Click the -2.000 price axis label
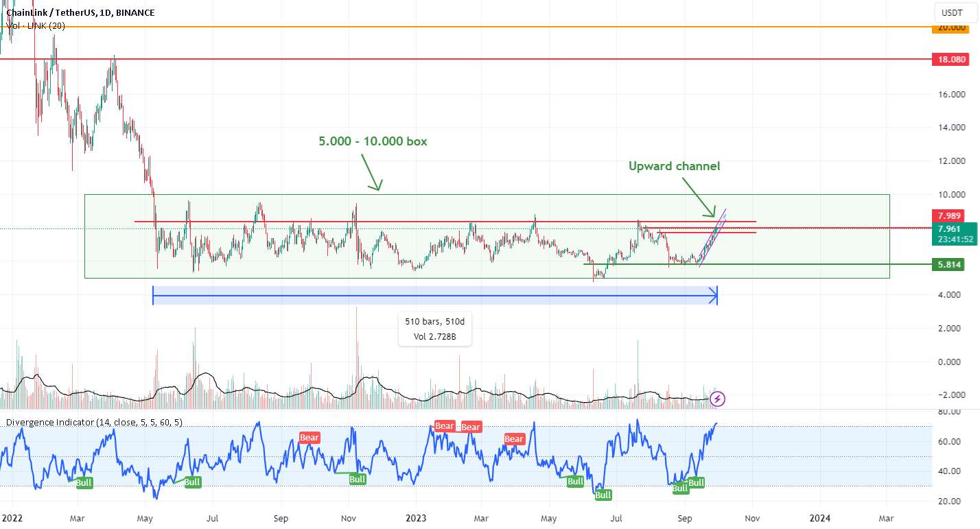The image size is (980, 529). 953,395
